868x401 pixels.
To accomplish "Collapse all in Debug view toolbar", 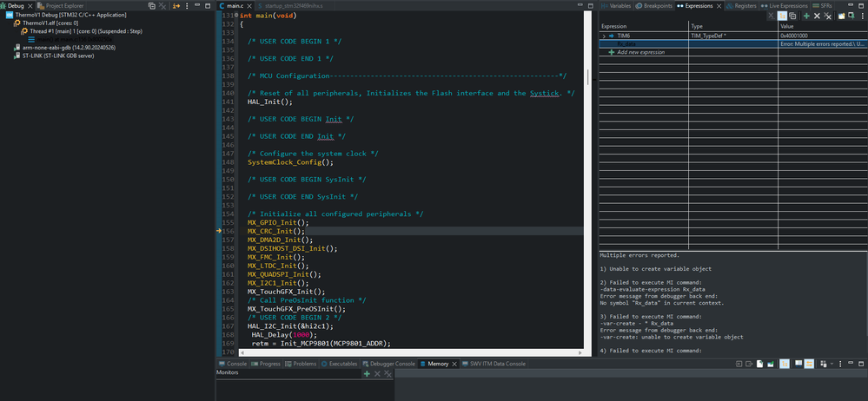I will (152, 5).
